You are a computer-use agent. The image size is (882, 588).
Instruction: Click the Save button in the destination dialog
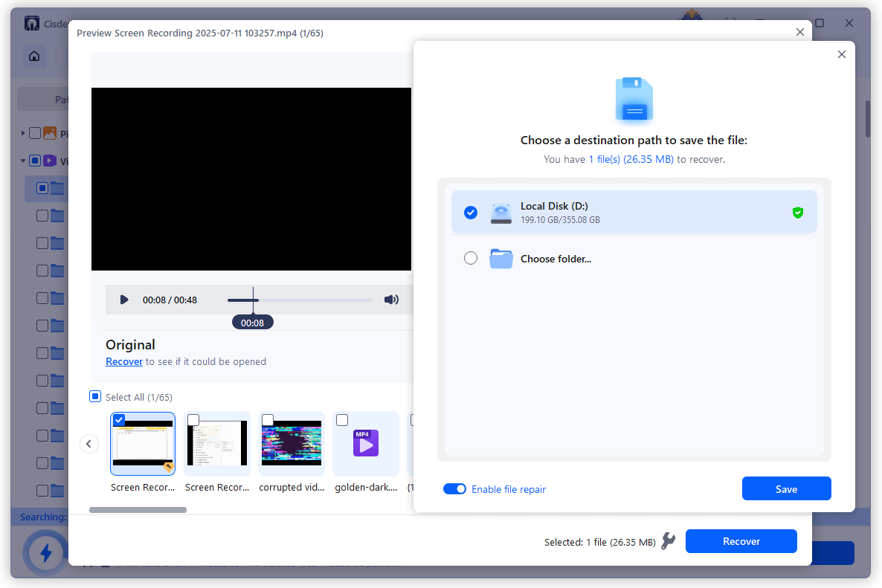[x=786, y=488]
